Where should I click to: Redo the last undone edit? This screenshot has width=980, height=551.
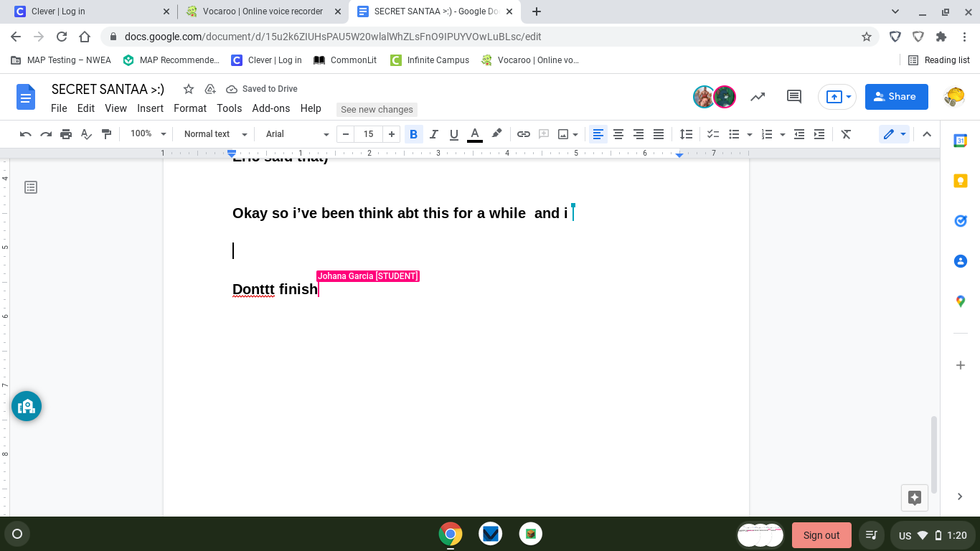point(46,134)
